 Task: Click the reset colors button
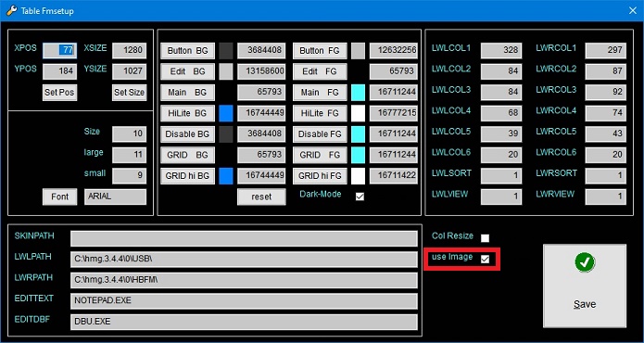261,197
